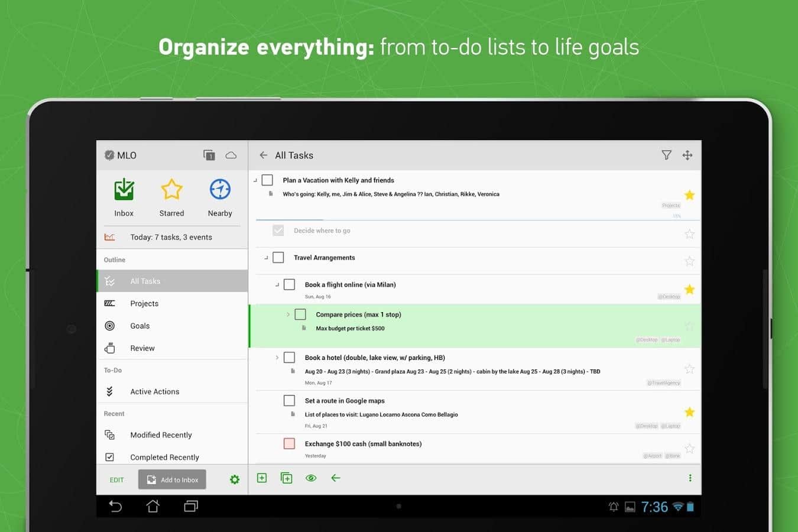Screen dimensions: 798x532
Task: Expand 'Book a hotel' task subtree
Action: (277, 358)
